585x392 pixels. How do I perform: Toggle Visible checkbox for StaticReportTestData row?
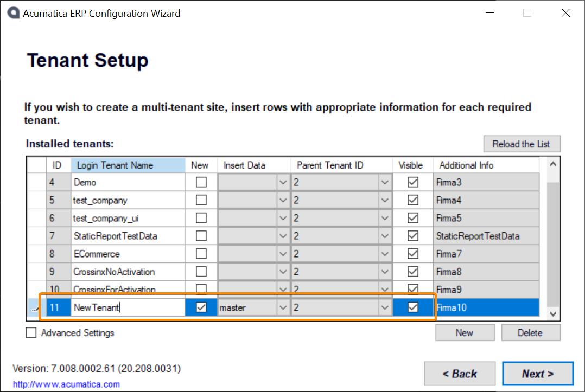412,236
